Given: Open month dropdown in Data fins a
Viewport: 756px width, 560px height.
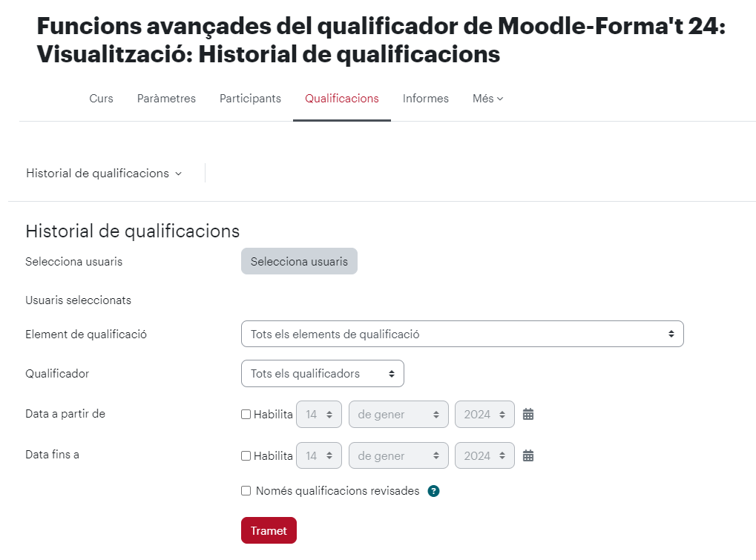Looking at the screenshot, I should (x=398, y=455).
